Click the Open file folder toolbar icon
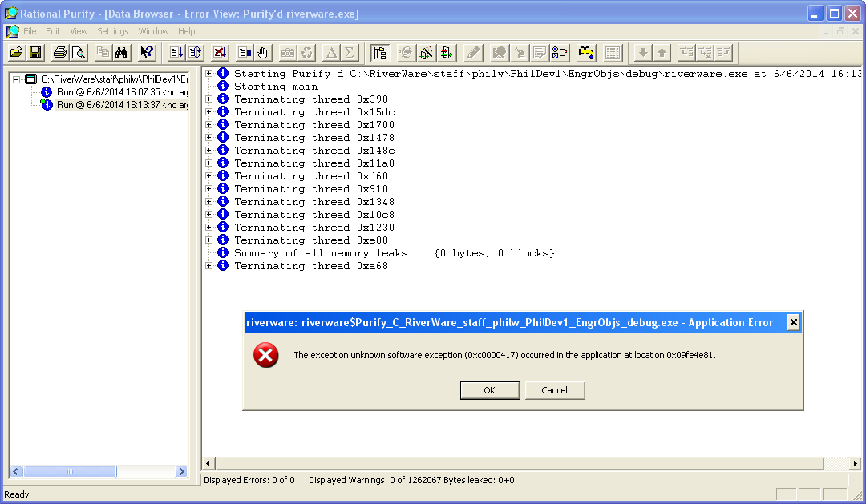This screenshot has width=866, height=504. [x=17, y=52]
